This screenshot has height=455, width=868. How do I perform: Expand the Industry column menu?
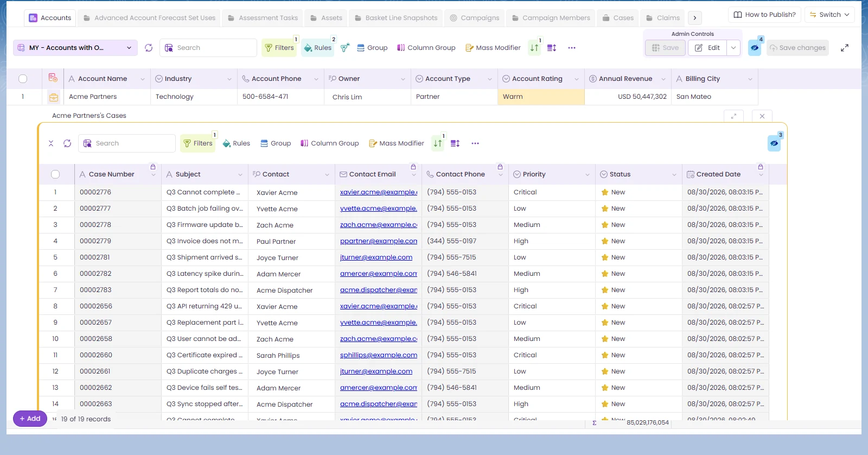tap(229, 79)
